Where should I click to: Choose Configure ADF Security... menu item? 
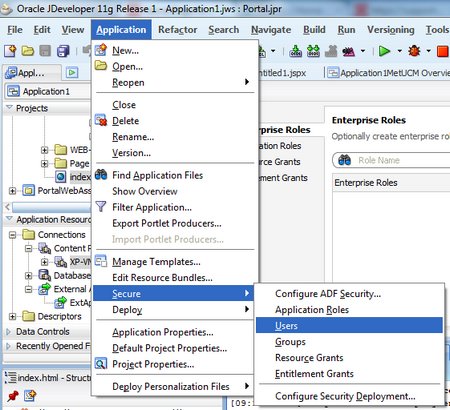click(349, 294)
